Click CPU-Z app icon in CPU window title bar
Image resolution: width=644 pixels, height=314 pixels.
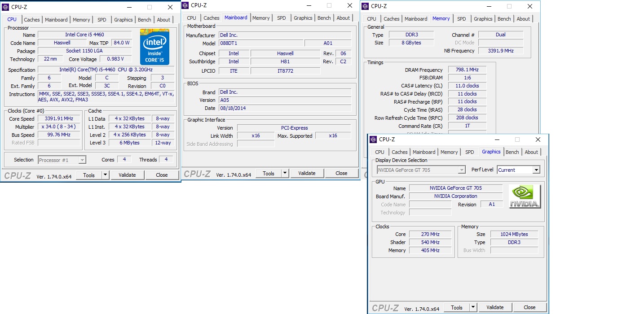pyautogui.click(x=6, y=7)
